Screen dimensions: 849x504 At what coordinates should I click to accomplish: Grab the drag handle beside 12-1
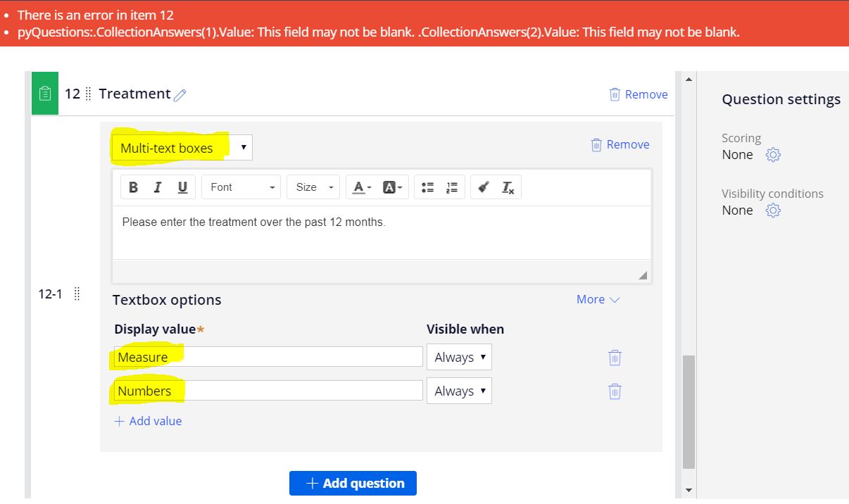(x=77, y=294)
